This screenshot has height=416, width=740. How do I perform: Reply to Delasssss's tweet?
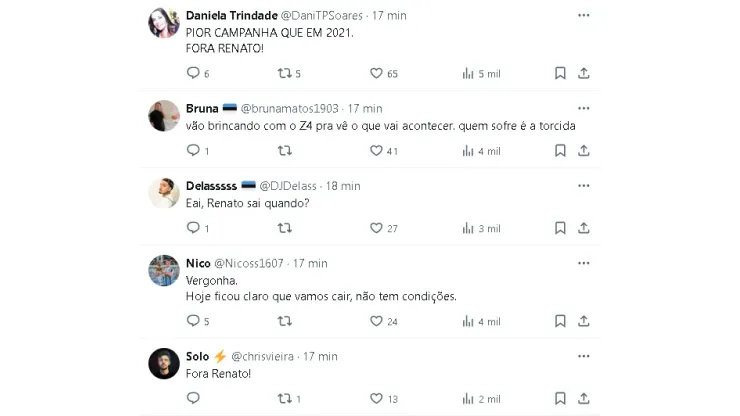(x=193, y=228)
